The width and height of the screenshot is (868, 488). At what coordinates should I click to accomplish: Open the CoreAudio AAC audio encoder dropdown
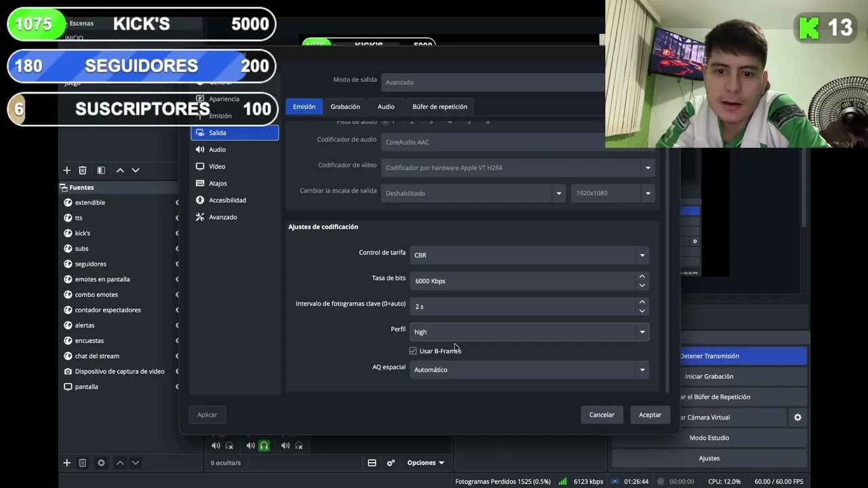493,142
